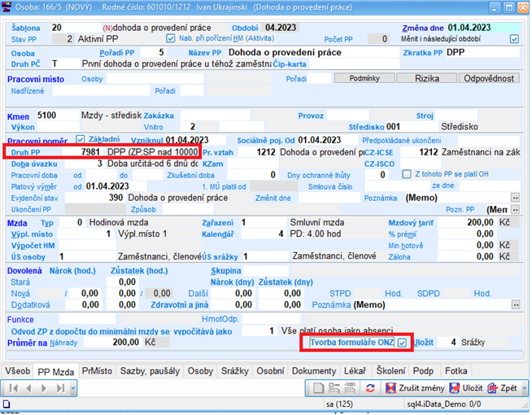Toggle the Tvorba formuláře ONZ checkbox

[x=403, y=343]
